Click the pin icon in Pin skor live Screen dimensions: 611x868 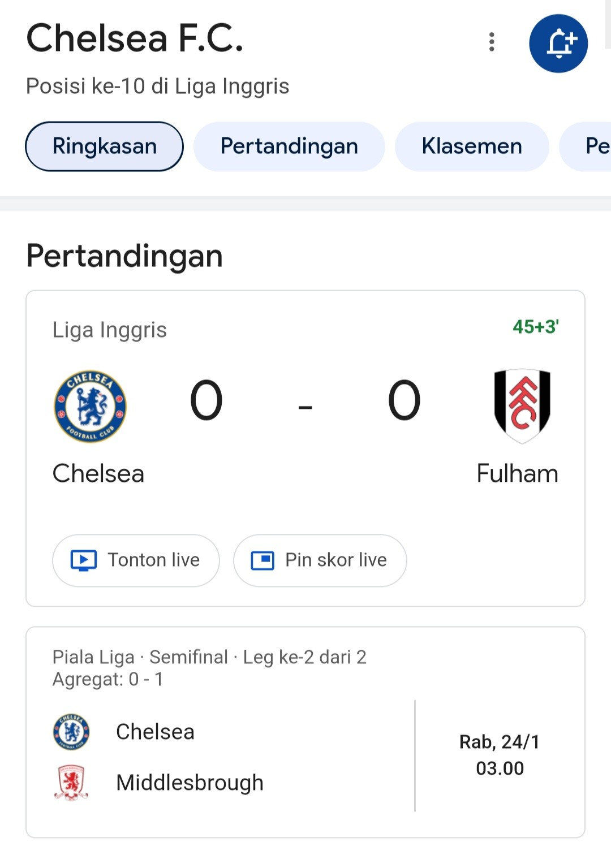tap(263, 560)
